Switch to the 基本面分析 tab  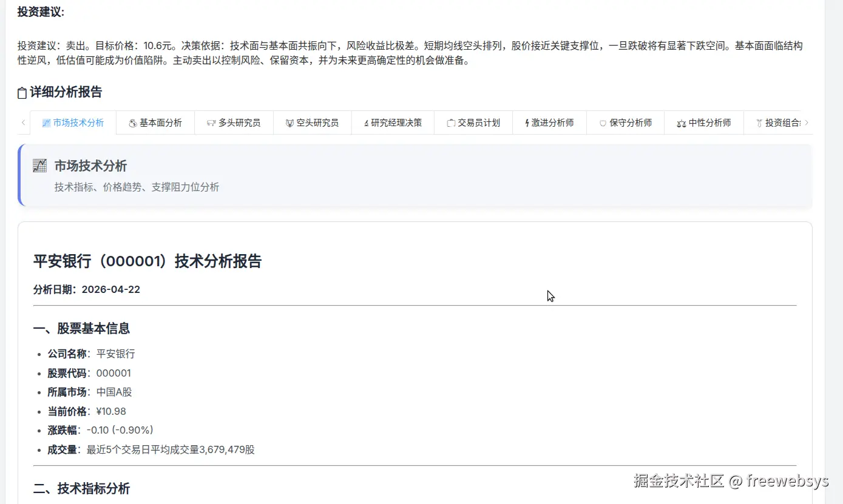(155, 123)
